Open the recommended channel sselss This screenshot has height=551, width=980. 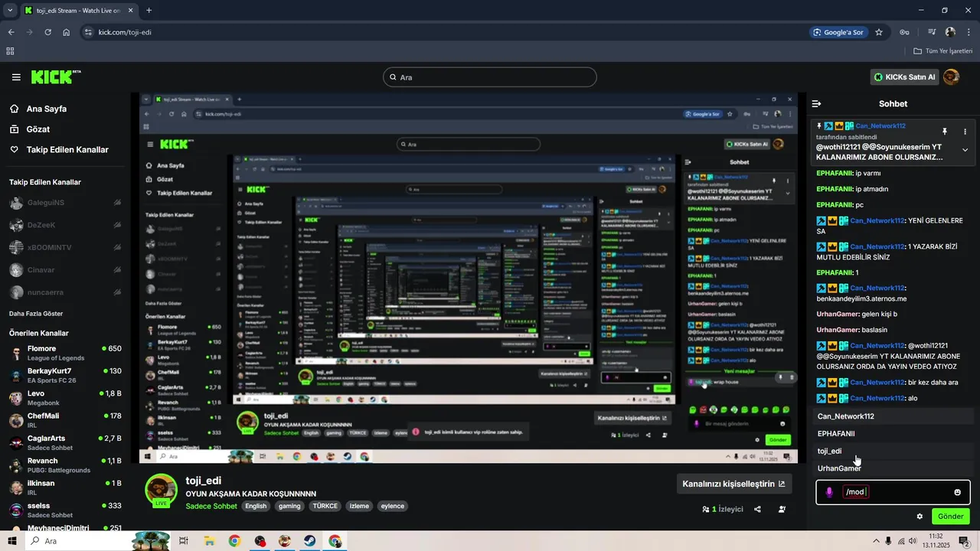[65, 510]
